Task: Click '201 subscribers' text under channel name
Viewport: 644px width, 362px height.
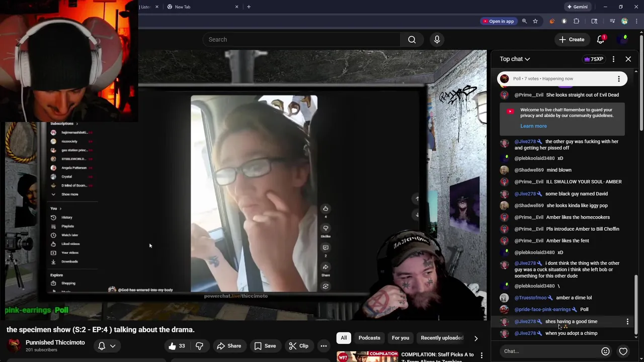Action: pos(41,350)
